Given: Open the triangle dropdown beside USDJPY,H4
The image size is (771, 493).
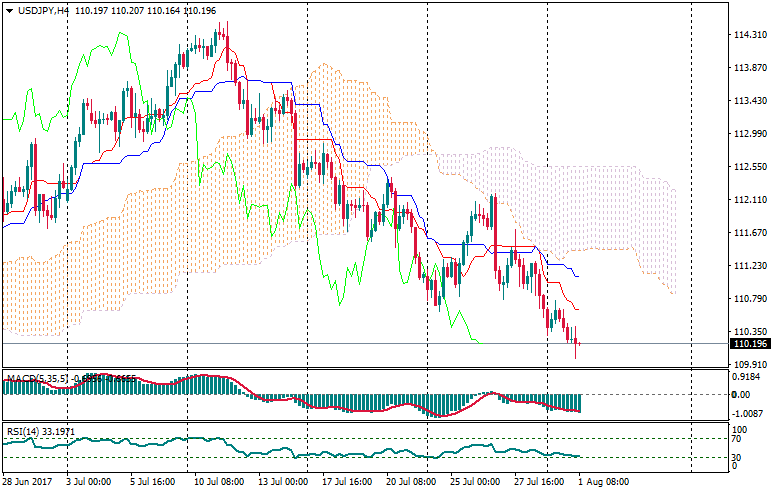Looking at the screenshot, I should point(8,10).
